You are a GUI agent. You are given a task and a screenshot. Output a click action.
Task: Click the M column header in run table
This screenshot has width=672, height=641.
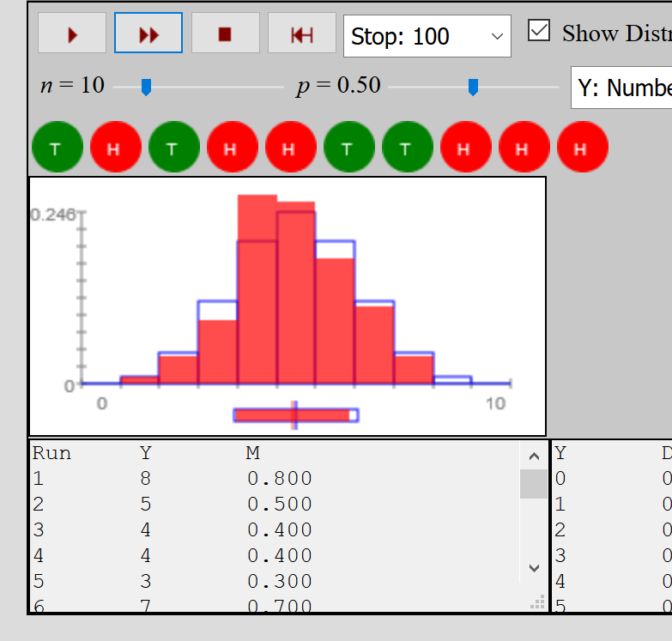253,453
